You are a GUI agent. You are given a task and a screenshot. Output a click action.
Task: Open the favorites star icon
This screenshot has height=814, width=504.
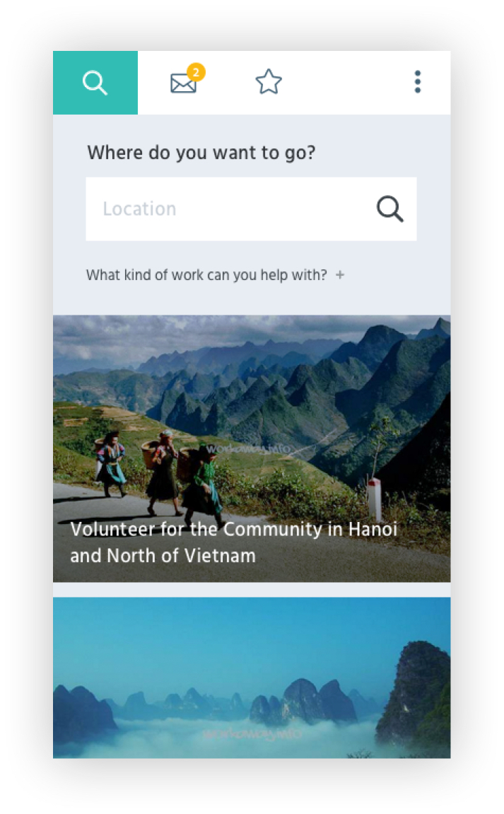269,82
